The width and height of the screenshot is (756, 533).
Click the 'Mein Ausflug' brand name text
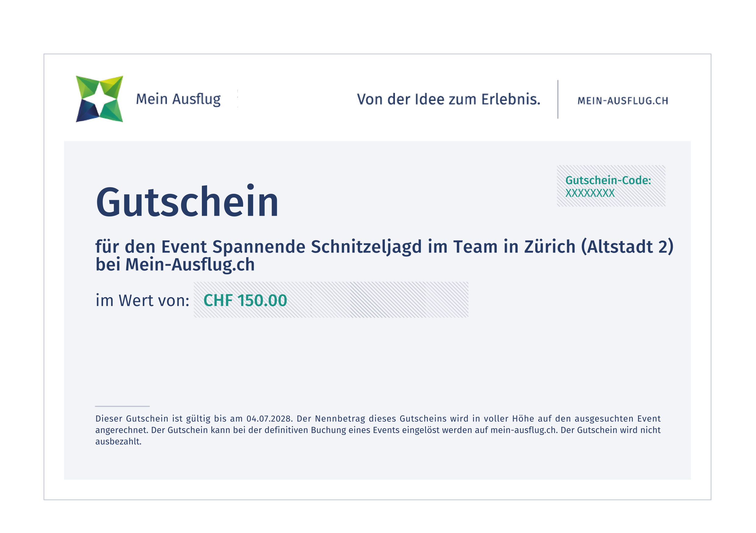(x=178, y=99)
